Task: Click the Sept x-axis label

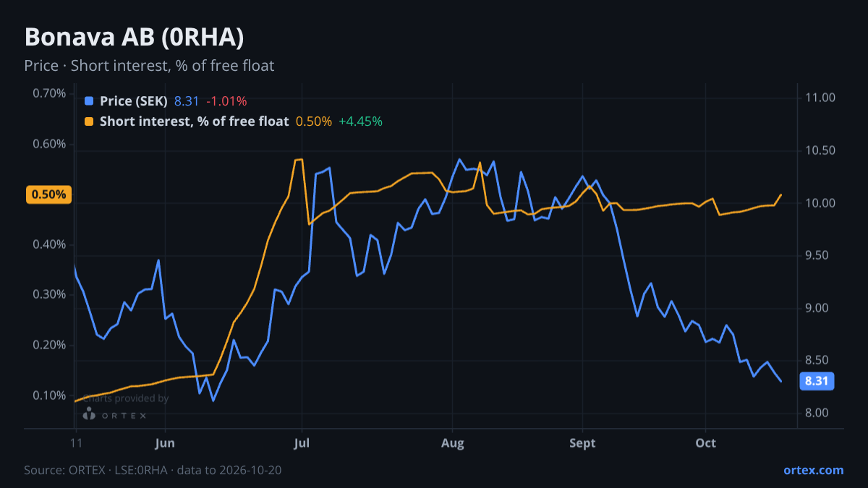Action: coord(582,442)
